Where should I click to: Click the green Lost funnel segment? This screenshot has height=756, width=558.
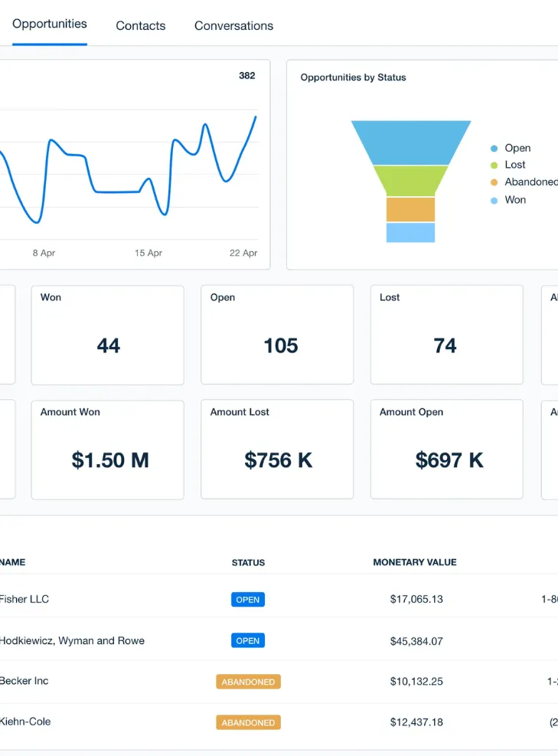pyautogui.click(x=411, y=181)
